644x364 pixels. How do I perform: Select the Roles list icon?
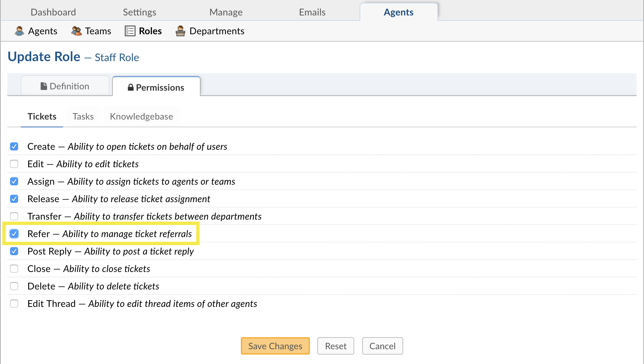coord(130,31)
